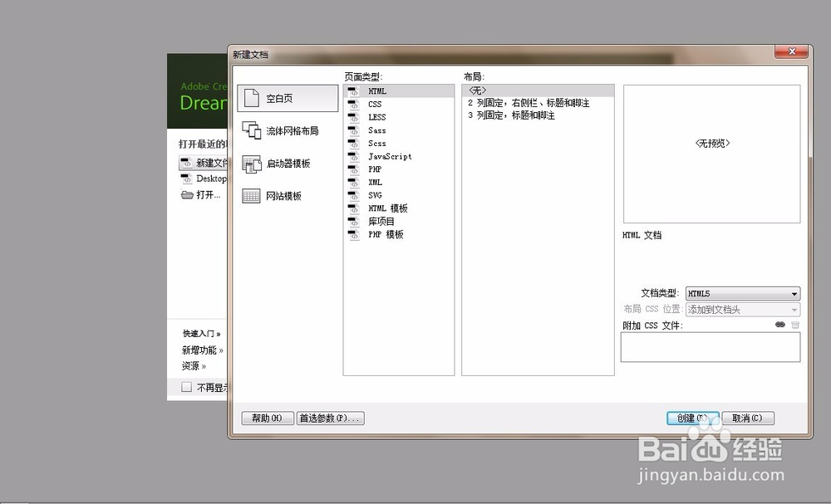Image resolution: width=831 pixels, height=504 pixels.
Task: Open quick start (快速入门) link on welcome screen
Action: pos(201,334)
